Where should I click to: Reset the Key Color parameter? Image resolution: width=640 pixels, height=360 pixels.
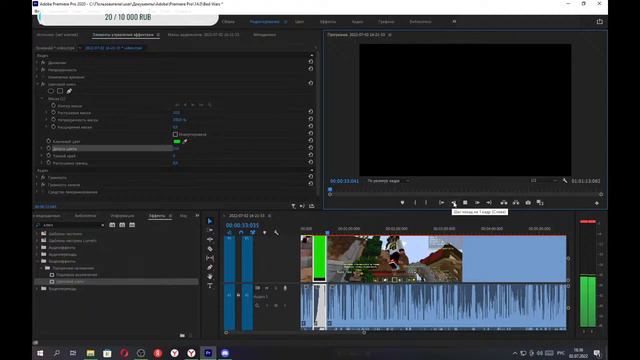coord(311,140)
